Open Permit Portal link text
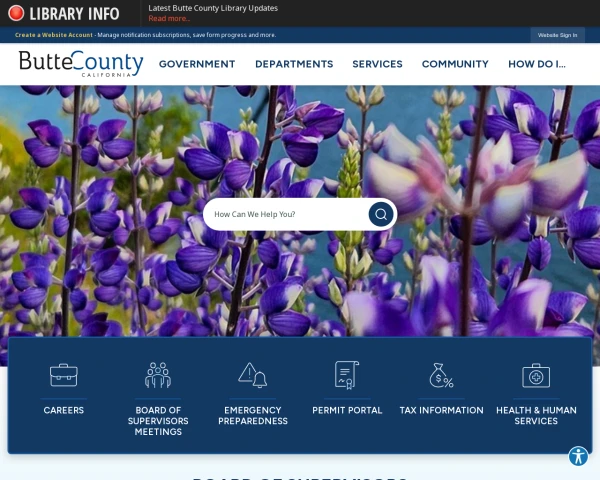This screenshot has width=600, height=480. [x=347, y=410]
